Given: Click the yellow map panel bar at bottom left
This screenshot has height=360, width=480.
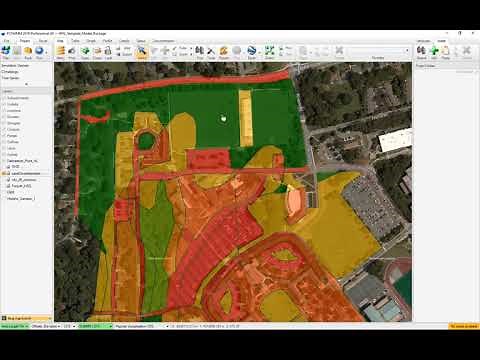Looking at the screenshot, I should click(26, 318).
